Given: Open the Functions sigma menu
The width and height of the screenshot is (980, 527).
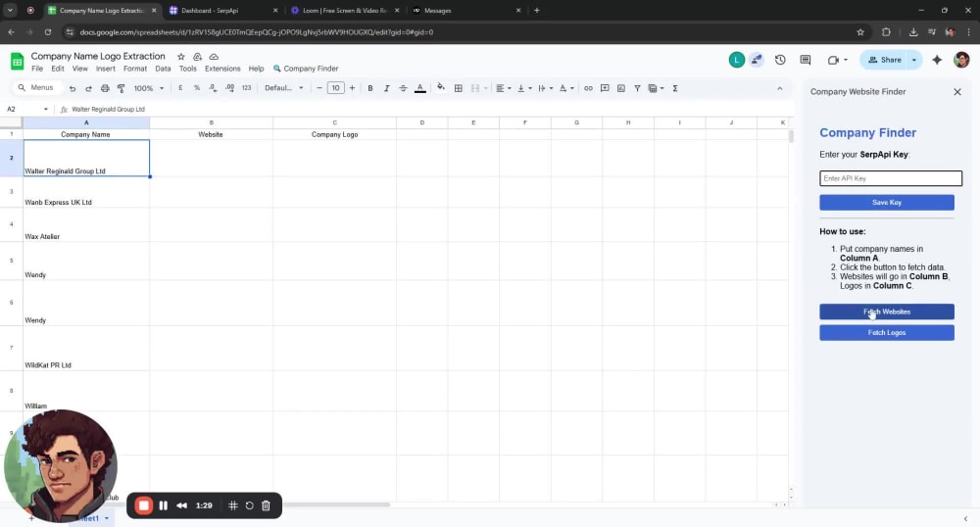Looking at the screenshot, I should 675,89.
